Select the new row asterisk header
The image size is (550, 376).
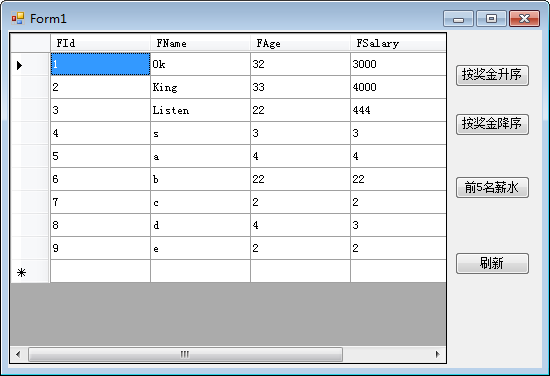coord(21,273)
